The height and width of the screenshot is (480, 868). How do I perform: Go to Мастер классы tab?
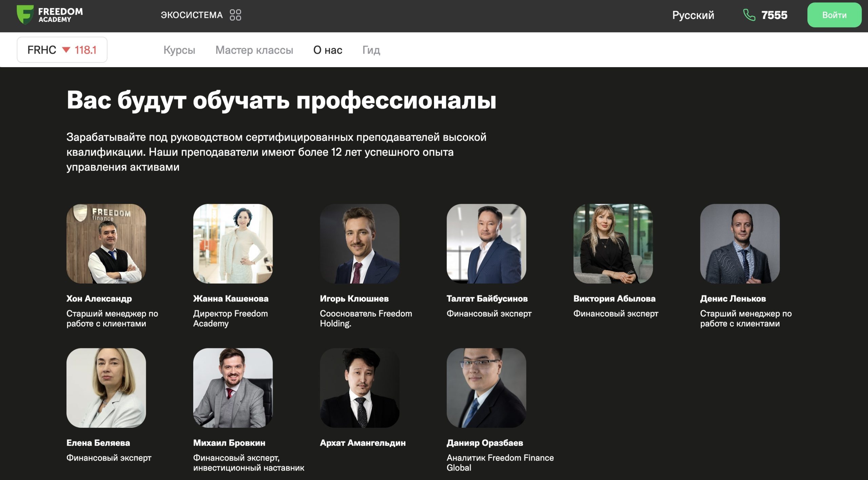(x=254, y=50)
